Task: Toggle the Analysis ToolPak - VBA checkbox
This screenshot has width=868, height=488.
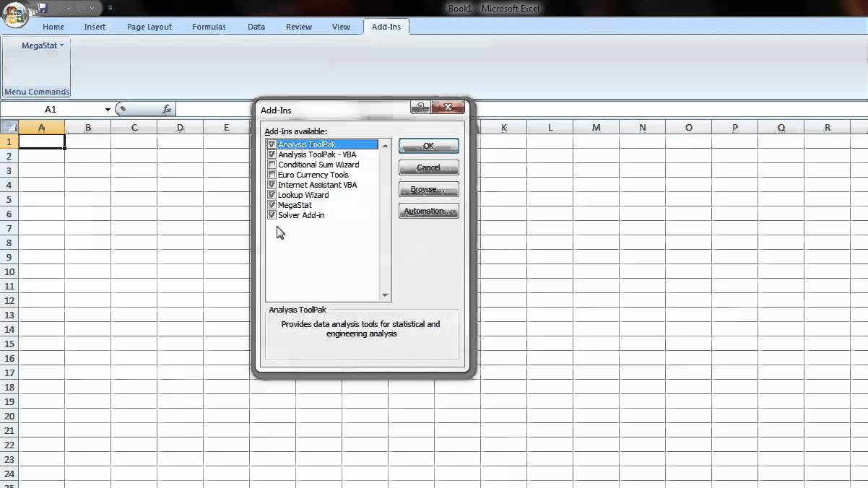Action: [x=272, y=154]
